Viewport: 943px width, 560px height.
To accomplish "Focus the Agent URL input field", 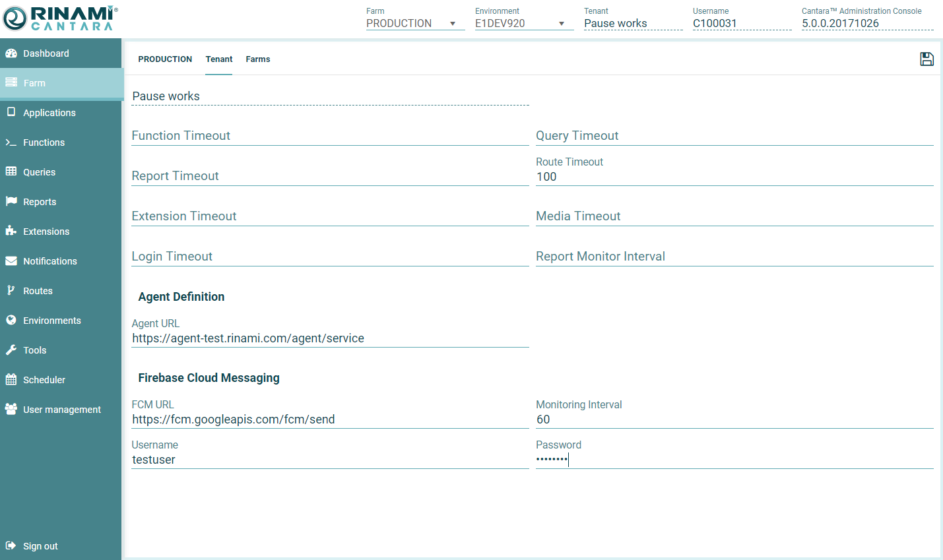I will (330, 338).
